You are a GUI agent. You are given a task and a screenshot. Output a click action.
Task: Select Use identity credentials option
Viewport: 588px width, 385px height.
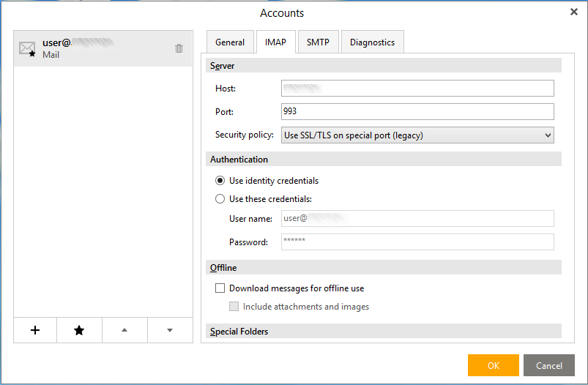[x=220, y=181]
